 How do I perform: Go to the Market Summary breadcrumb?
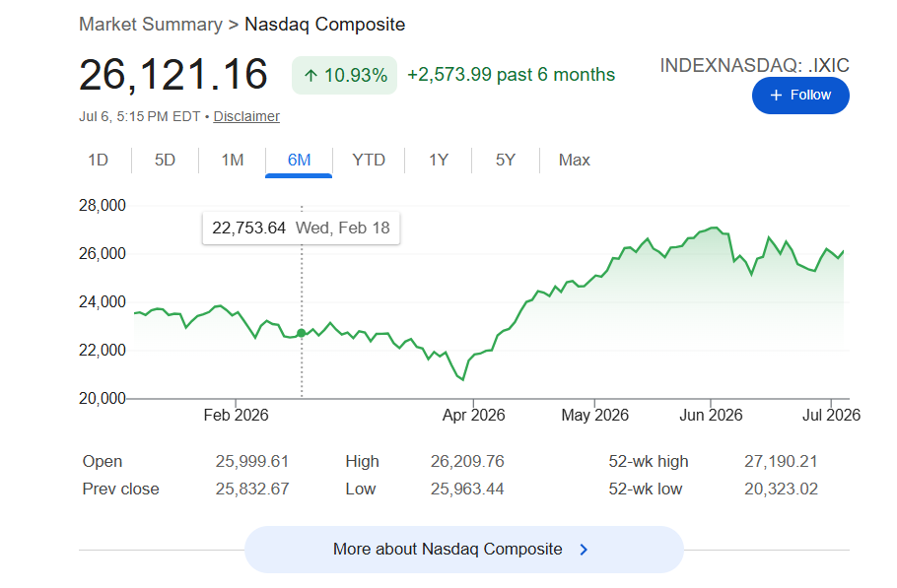(151, 25)
